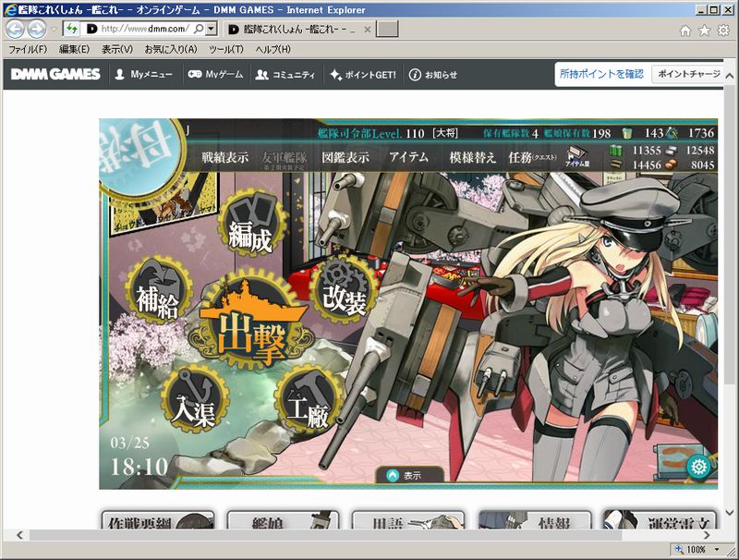Select the 艦隊これくしょん browser tab

point(298,30)
